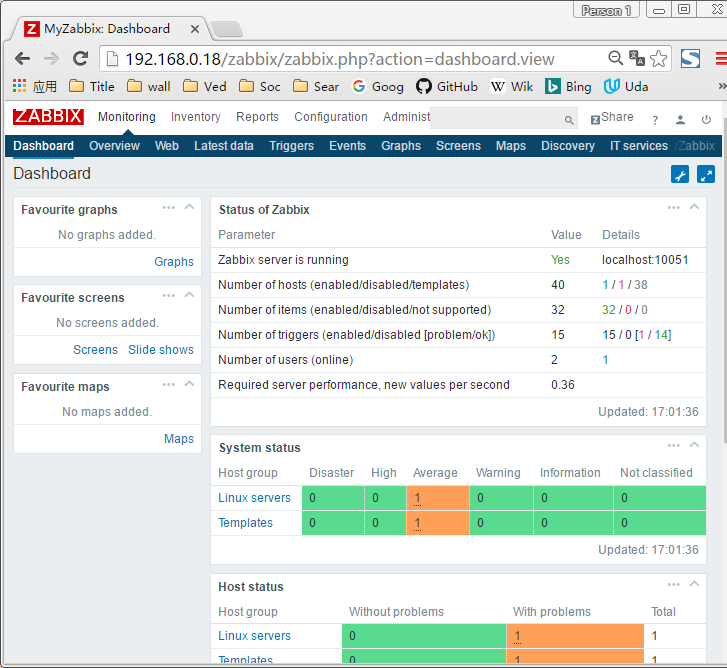
Task: Click the zoom magnifier in address bar
Action: click(615, 58)
